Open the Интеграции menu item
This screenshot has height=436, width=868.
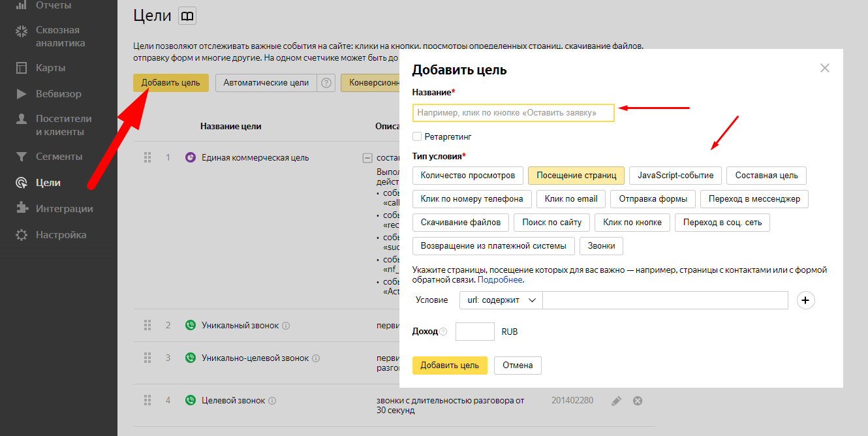click(65, 209)
